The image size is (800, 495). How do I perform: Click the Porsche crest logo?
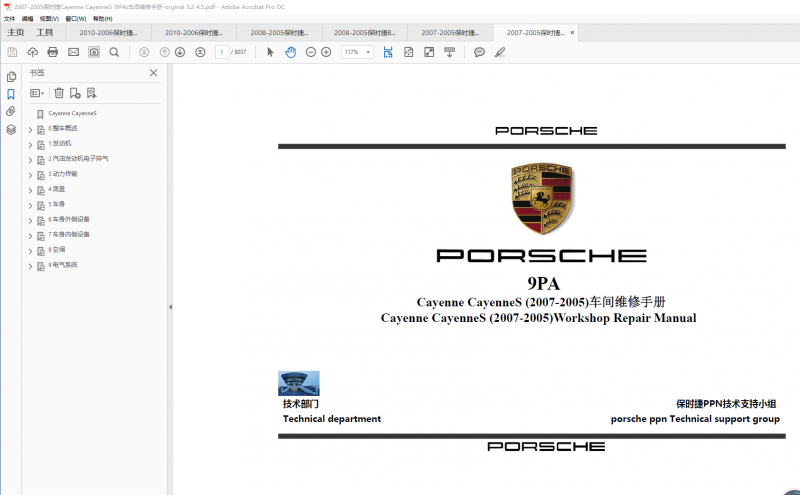point(542,198)
